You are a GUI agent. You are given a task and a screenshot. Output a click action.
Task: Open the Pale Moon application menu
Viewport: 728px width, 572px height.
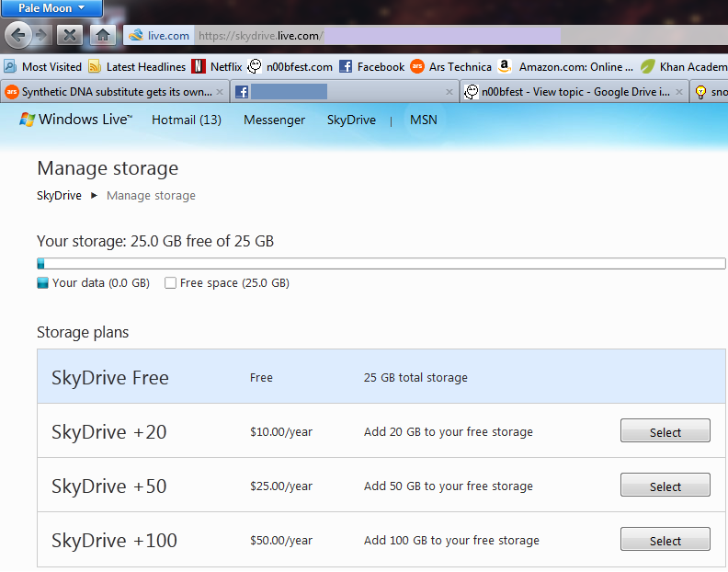click(51, 8)
